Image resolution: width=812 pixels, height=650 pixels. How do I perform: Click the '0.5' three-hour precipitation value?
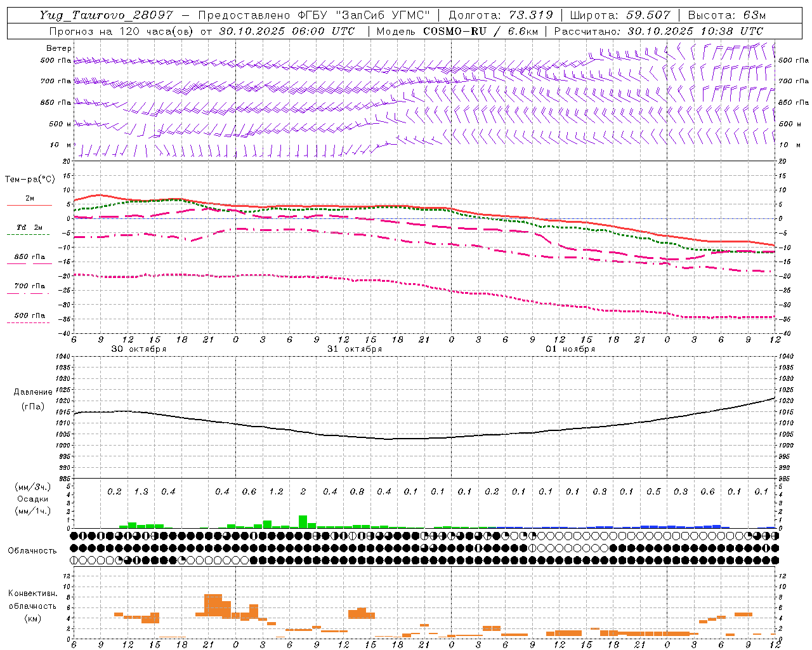653,492
